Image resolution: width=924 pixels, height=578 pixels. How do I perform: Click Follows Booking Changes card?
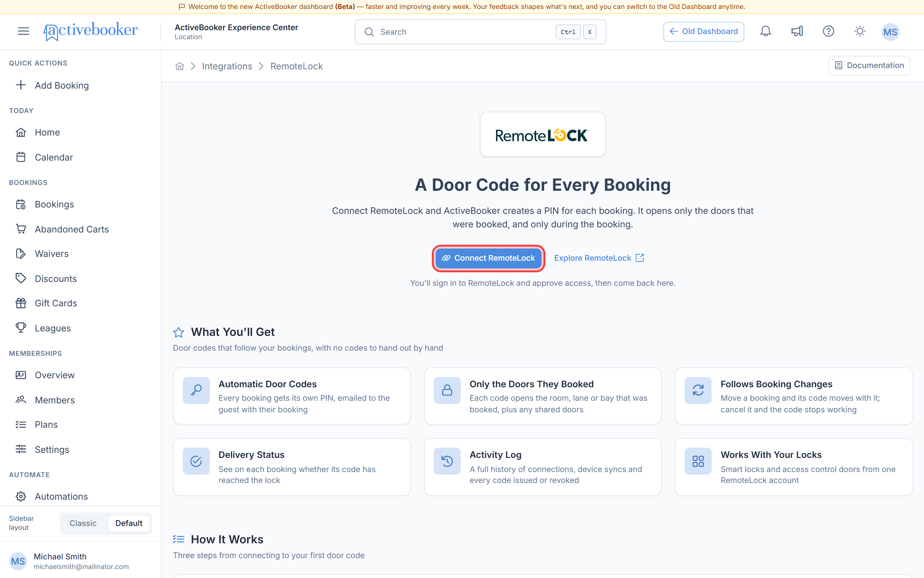[x=793, y=396]
